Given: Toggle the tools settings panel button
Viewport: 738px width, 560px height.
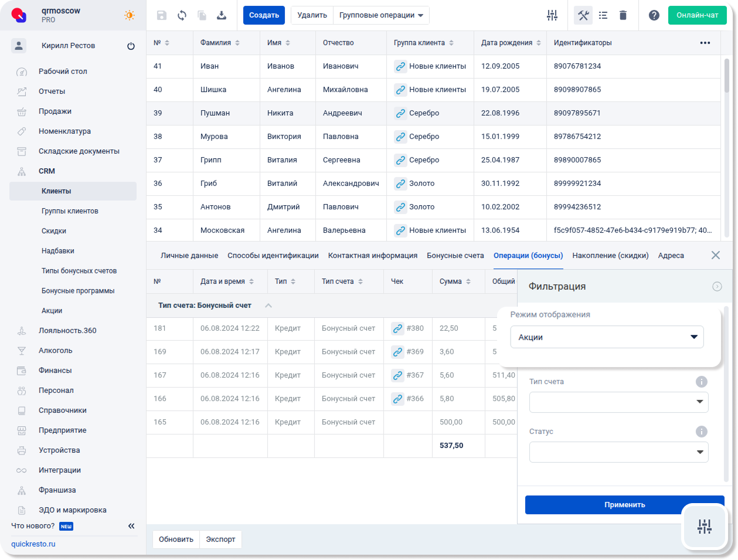Looking at the screenshot, I should [583, 15].
